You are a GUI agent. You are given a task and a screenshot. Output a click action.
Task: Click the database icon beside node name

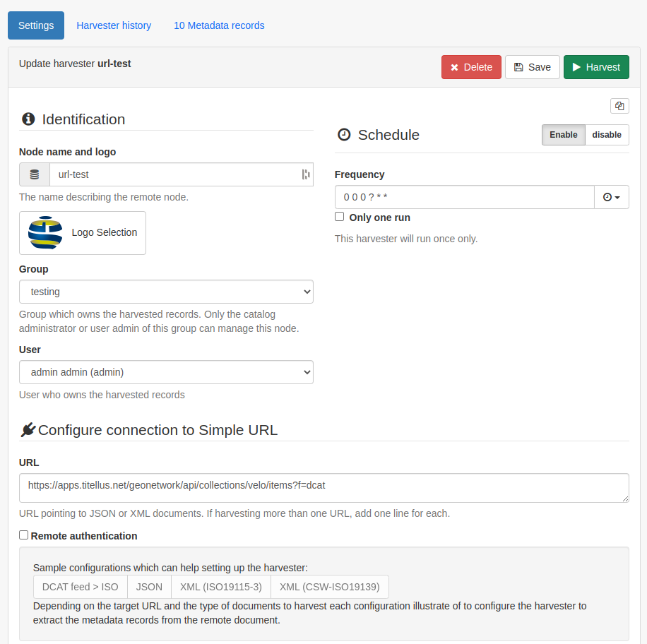pyautogui.click(x=35, y=174)
